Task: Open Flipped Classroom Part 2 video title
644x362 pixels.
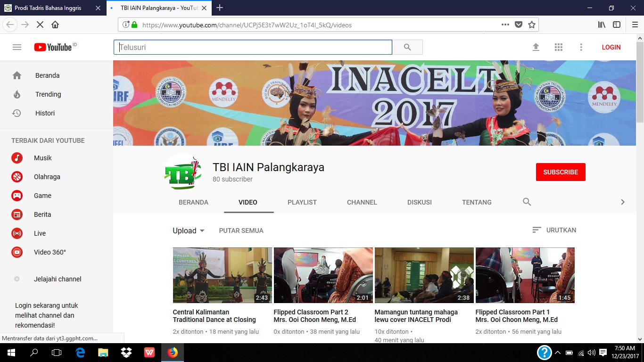Action: 315,316
